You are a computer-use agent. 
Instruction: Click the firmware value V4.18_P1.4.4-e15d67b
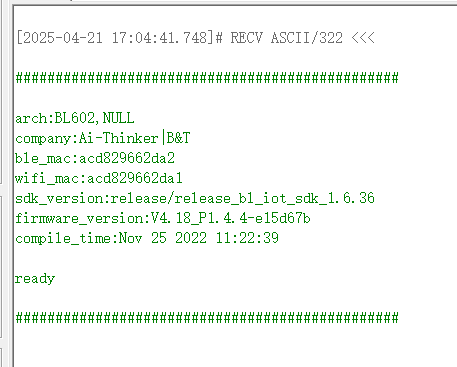[x=231, y=218]
